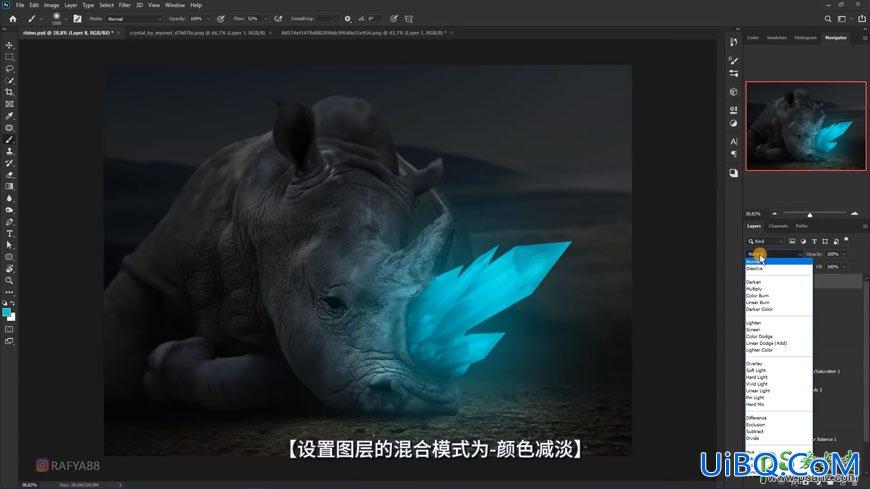Toggle airbrush build-up icon
This screenshot has width=870, height=489.
click(279, 19)
